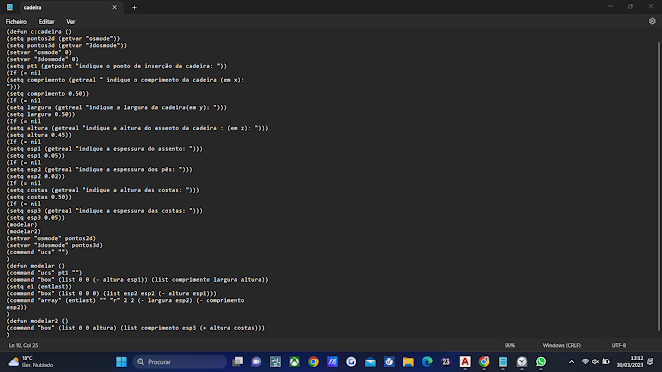Open the Notepad settings gear
The width and height of the screenshot is (662, 372).
(x=652, y=21)
